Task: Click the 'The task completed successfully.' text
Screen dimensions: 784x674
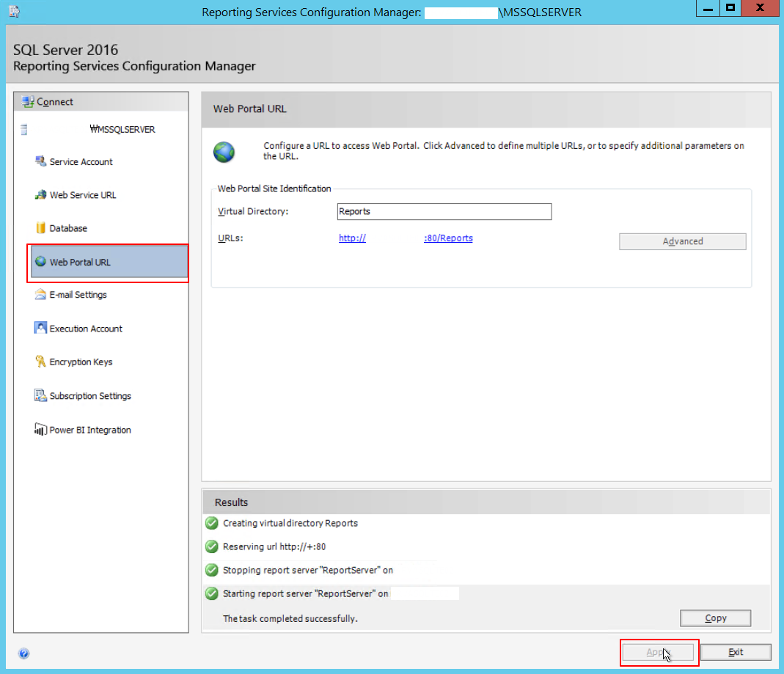Action: [290, 618]
